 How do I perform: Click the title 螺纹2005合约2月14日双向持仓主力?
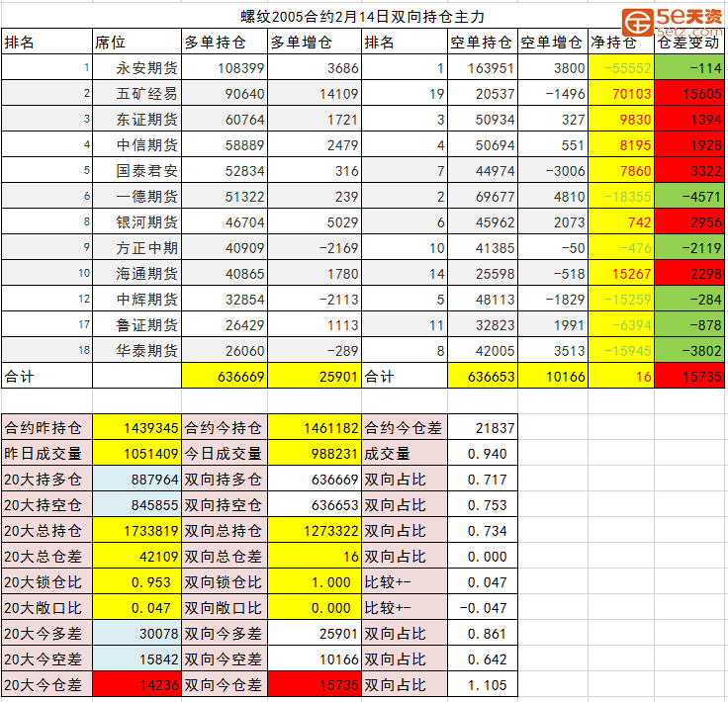pos(364,15)
